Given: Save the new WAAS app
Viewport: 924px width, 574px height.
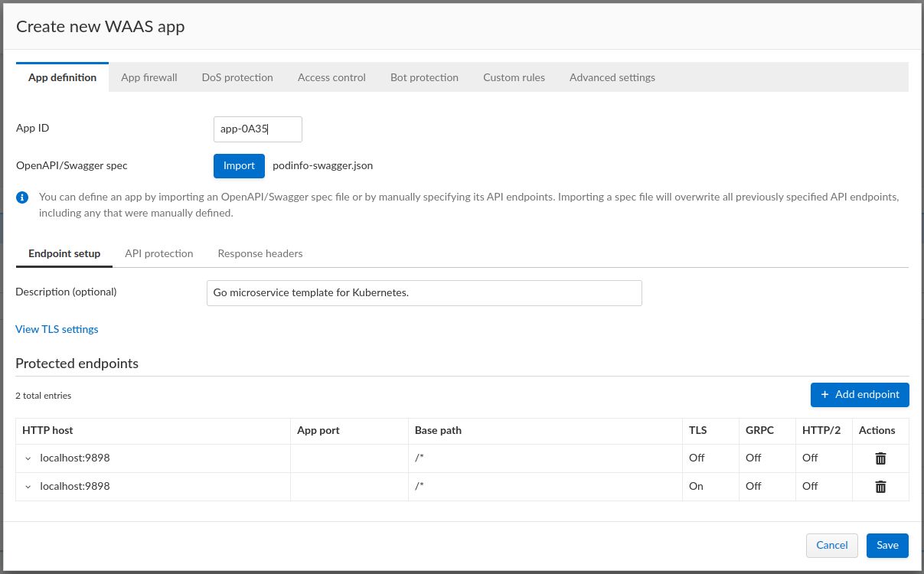Looking at the screenshot, I should coord(887,545).
